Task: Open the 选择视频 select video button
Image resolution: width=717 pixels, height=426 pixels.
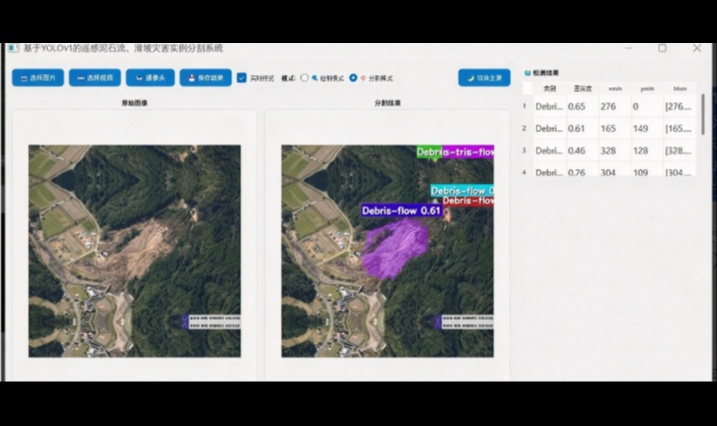Action: click(x=95, y=78)
